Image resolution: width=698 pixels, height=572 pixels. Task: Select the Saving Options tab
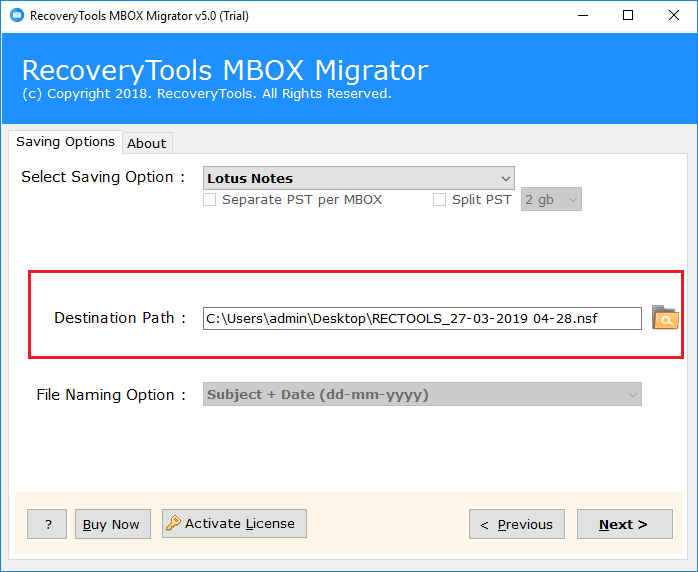(65, 142)
